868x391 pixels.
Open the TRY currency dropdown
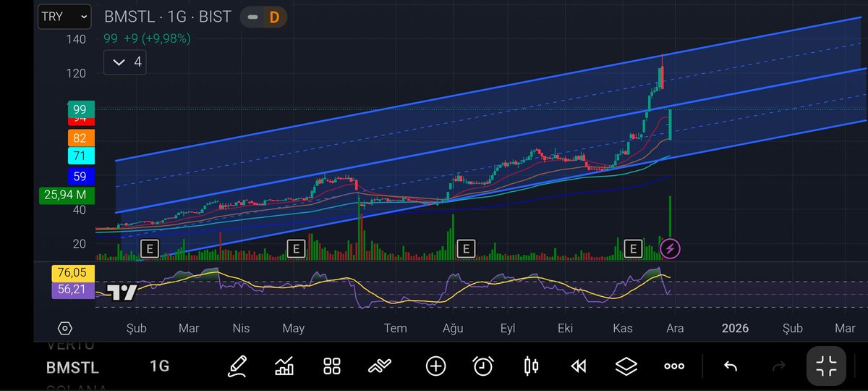(x=64, y=17)
